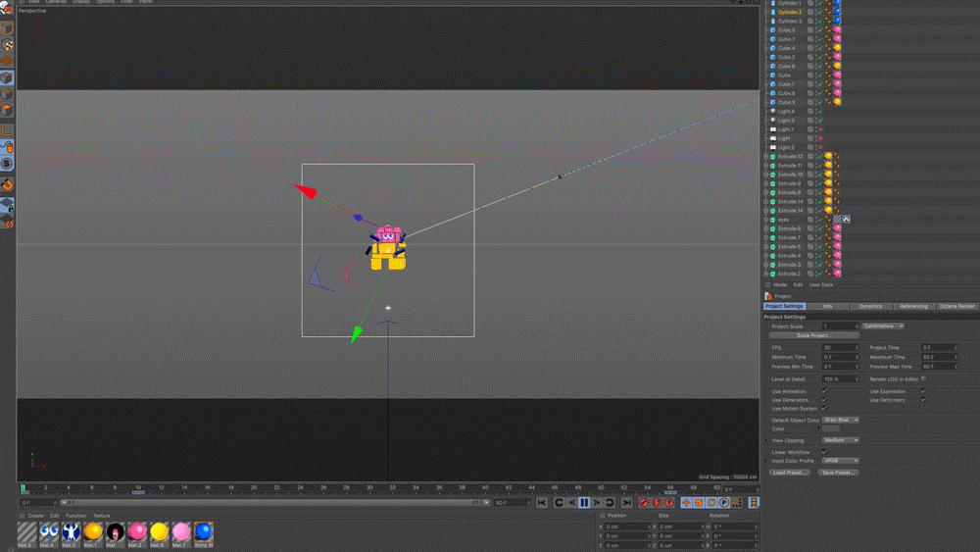Toggle the Use Motion System checkbox
Screen dimensions: 980x552
[824, 408]
